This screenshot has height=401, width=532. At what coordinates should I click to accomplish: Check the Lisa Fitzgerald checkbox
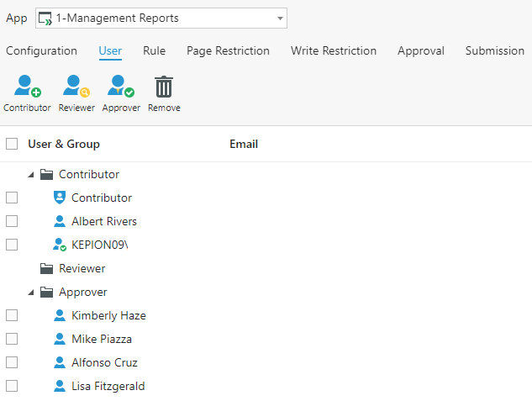point(12,386)
